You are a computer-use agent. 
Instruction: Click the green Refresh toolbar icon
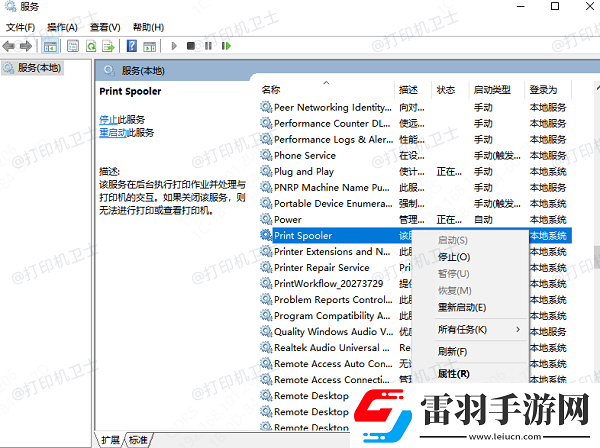(x=91, y=46)
